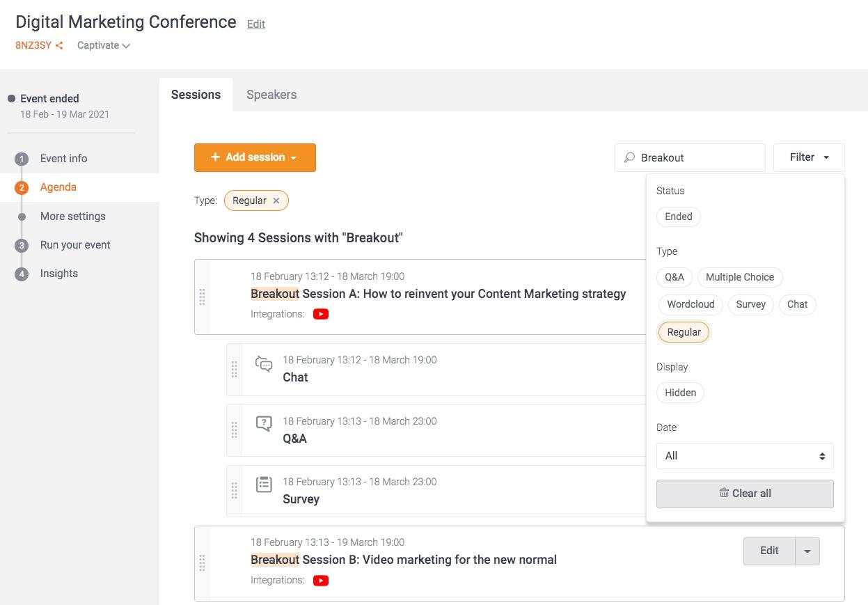Click the Q&A question mark icon

264,424
